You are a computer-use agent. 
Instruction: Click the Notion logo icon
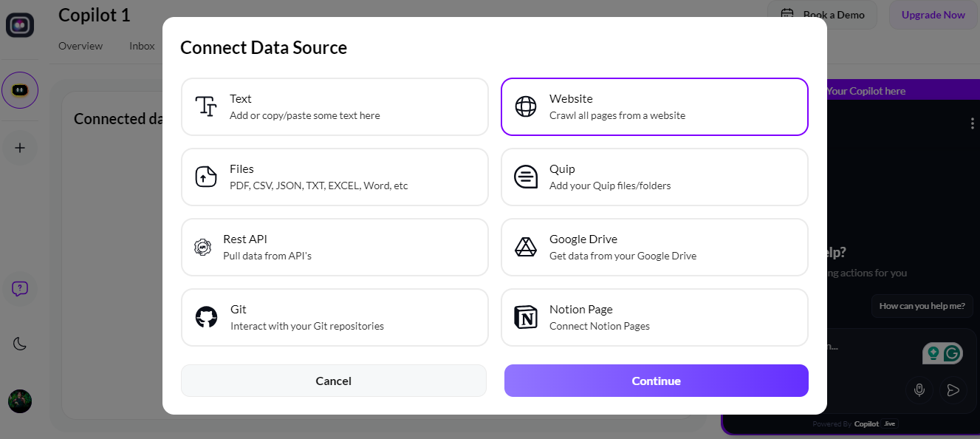pyautogui.click(x=526, y=317)
